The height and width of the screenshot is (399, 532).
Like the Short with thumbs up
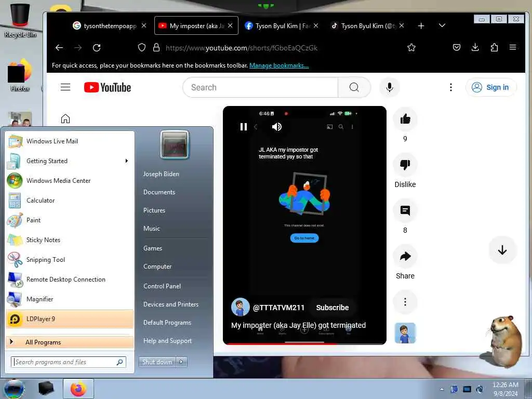[x=405, y=119]
